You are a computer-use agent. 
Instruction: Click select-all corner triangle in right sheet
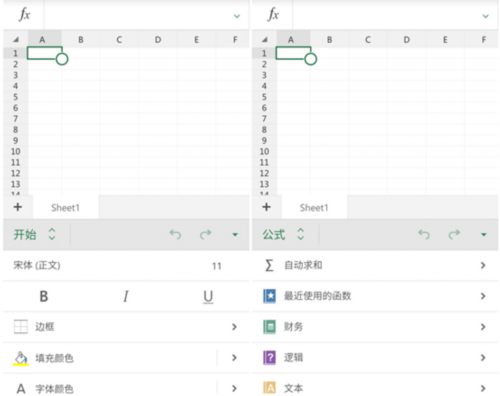point(264,40)
